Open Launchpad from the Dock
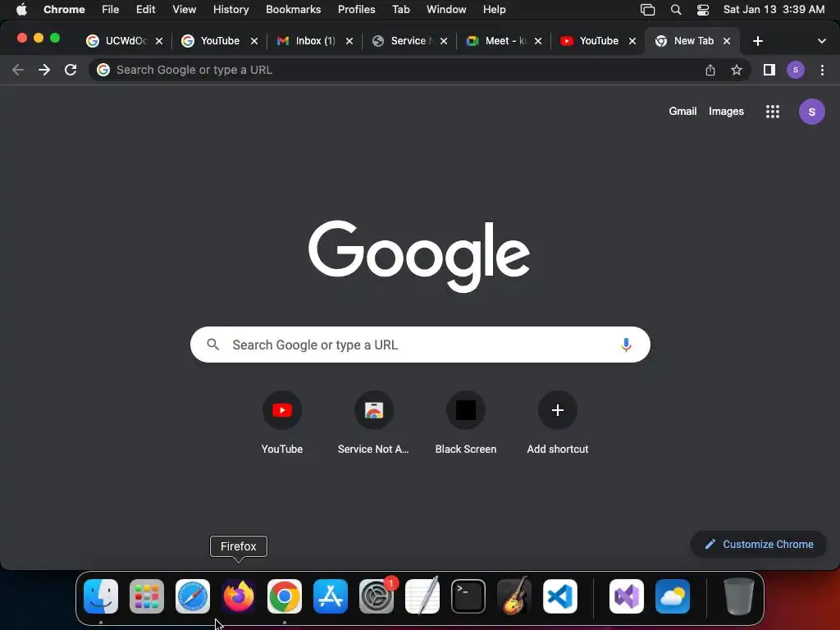This screenshot has width=840, height=630. 147,596
